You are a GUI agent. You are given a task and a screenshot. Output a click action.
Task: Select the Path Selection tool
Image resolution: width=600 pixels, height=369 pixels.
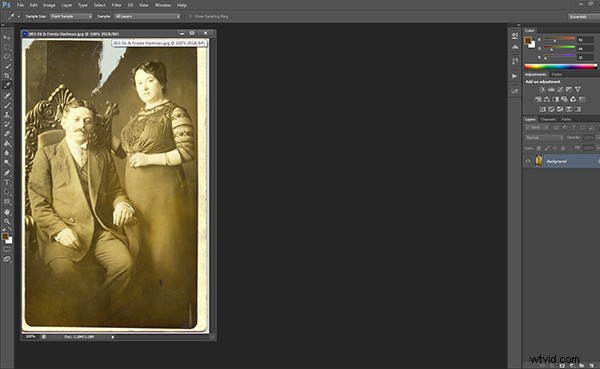pos(7,192)
